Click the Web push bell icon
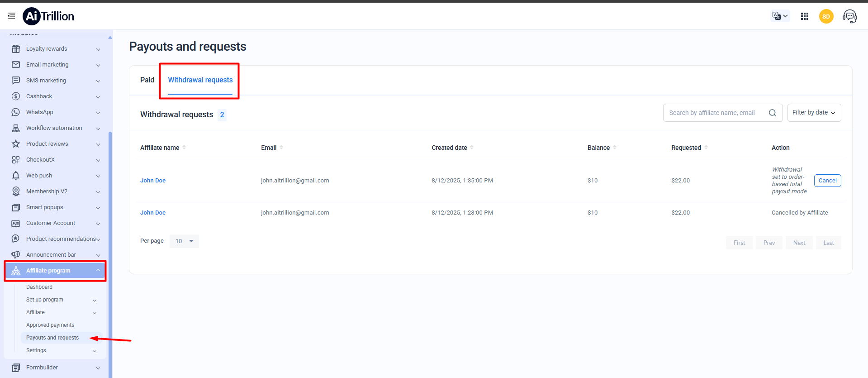Image resolution: width=868 pixels, height=378 pixels. (16, 176)
